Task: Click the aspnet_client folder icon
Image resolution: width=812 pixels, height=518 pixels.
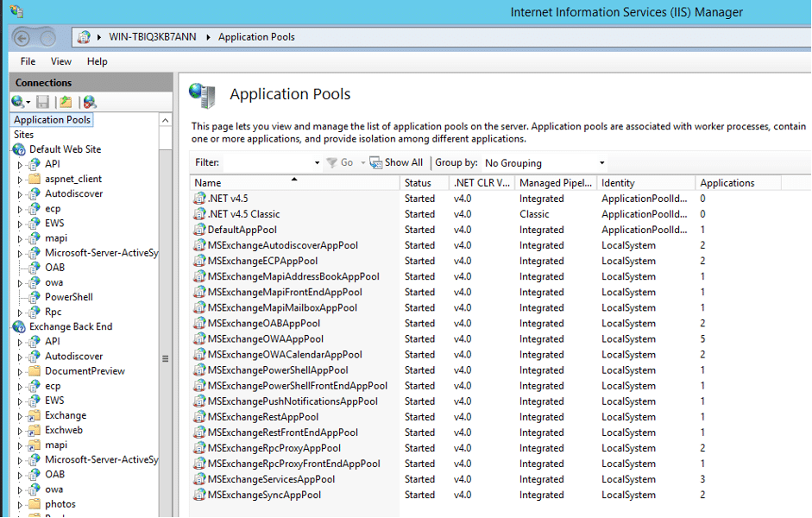Action: pos(35,179)
